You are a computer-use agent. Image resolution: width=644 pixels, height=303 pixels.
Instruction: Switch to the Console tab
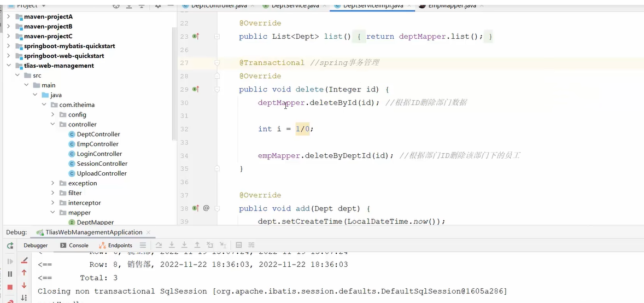point(74,246)
